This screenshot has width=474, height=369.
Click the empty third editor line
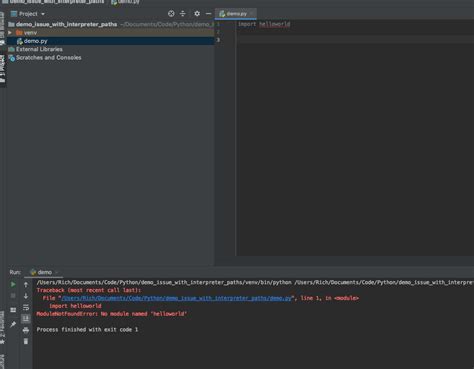coord(355,40)
